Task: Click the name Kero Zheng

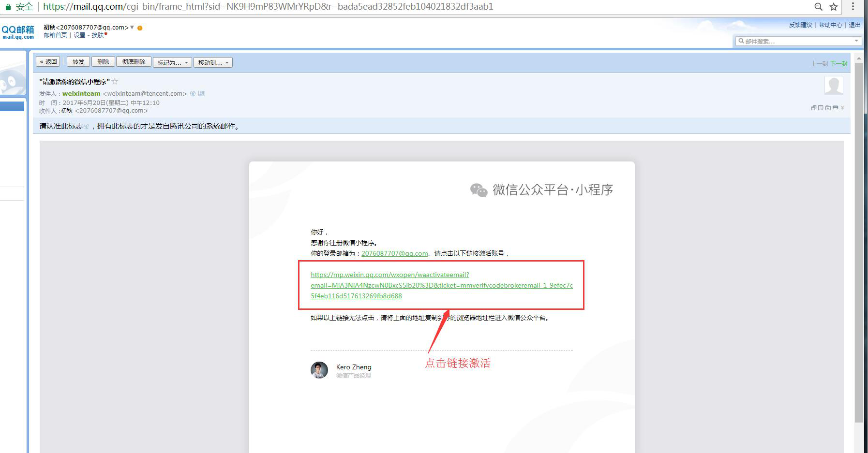Action: click(354, 367)
